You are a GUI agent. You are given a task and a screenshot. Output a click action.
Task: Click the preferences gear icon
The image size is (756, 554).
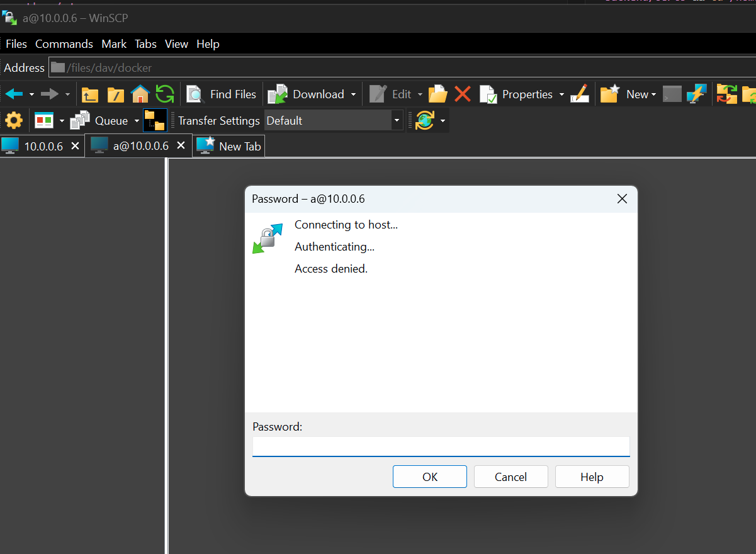point(13,120)
